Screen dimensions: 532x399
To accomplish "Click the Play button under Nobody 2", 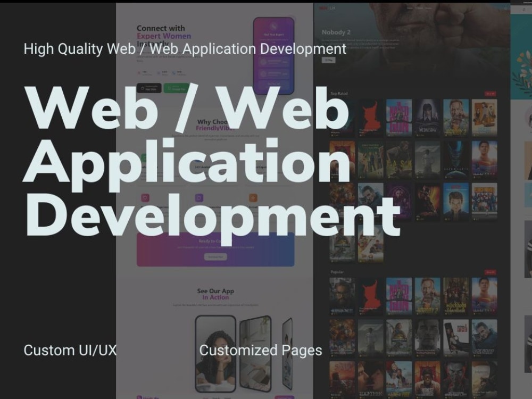I will 328,60.
